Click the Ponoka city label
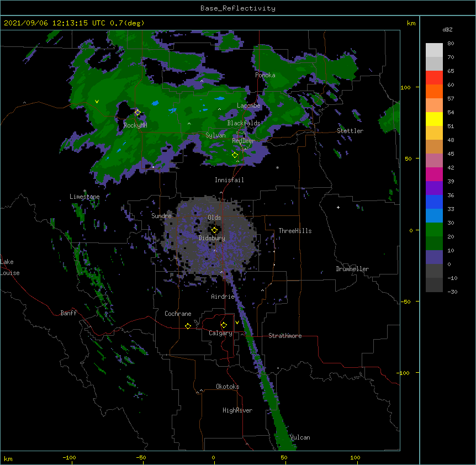Image resolution: width=476 pixels, height=465 pixels. coord(265,75)
